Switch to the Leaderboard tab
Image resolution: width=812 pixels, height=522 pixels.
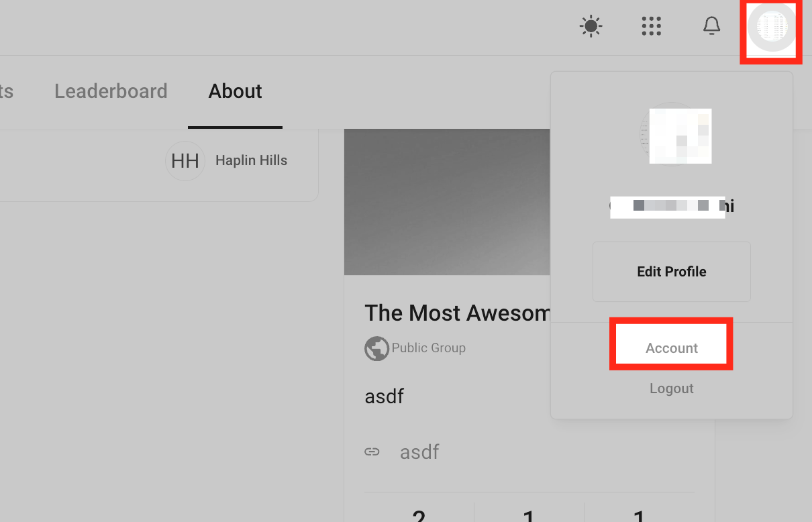111,91
